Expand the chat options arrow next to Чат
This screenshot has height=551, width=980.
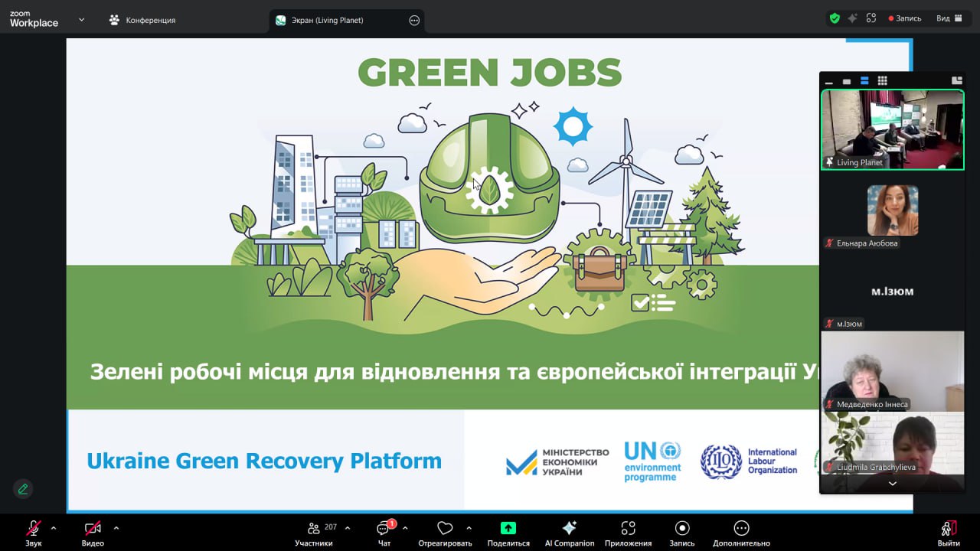405,528
